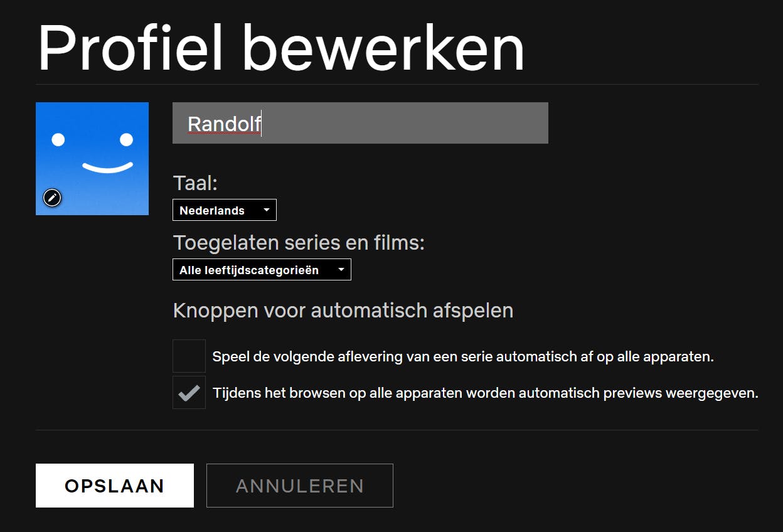The width and height of the screenshot is (783, 532).
Task: Save the profile with OPSLAAN
Action: (115, 486)
